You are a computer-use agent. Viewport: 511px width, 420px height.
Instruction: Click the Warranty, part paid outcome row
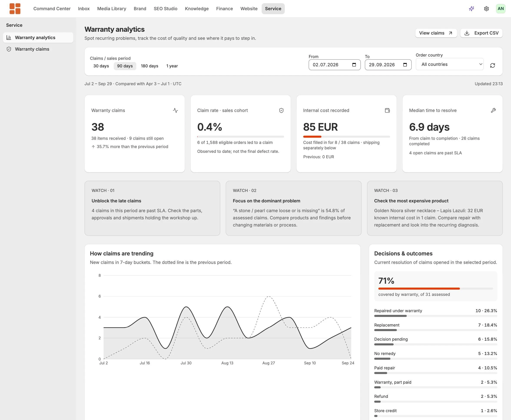[x=436, y=384]
